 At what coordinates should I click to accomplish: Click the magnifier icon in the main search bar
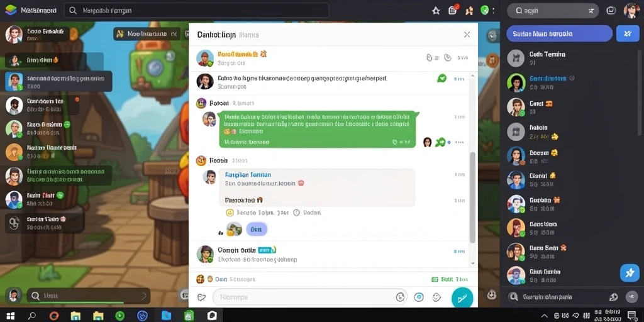pos(73,11)
